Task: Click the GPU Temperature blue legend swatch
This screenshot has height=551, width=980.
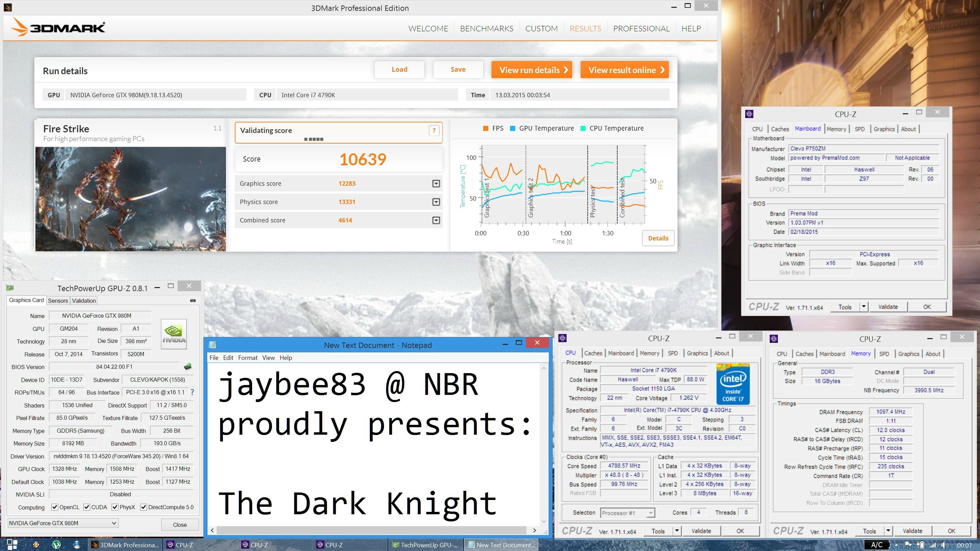Action: coord(512,129)
